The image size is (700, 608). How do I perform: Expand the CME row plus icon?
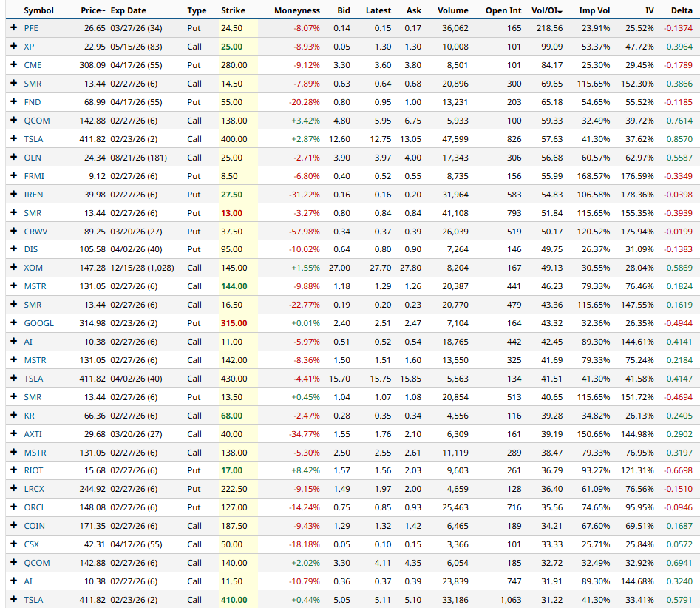14,65
